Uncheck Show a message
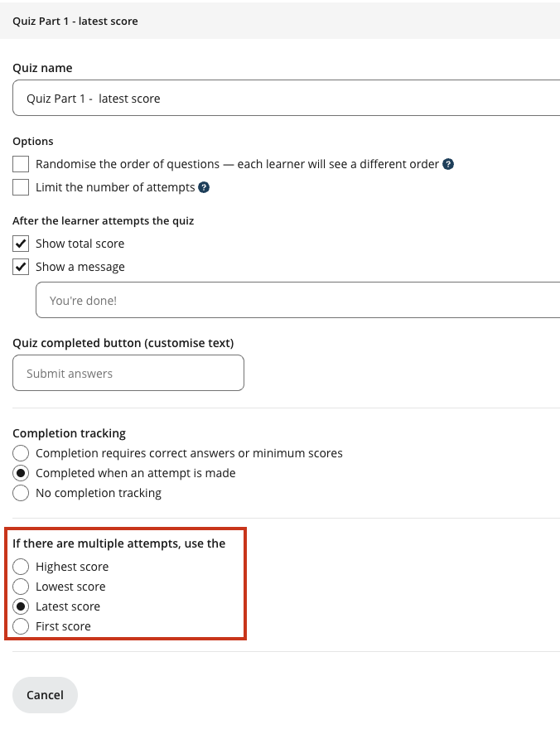This screenshot has width=560, height=734. pos(21,267)
